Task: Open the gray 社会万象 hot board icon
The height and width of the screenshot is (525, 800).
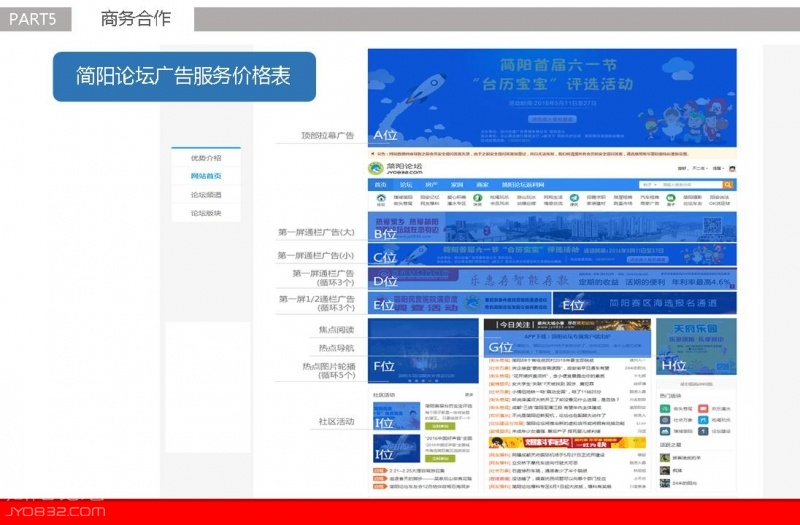Action: tap(665, 420)
